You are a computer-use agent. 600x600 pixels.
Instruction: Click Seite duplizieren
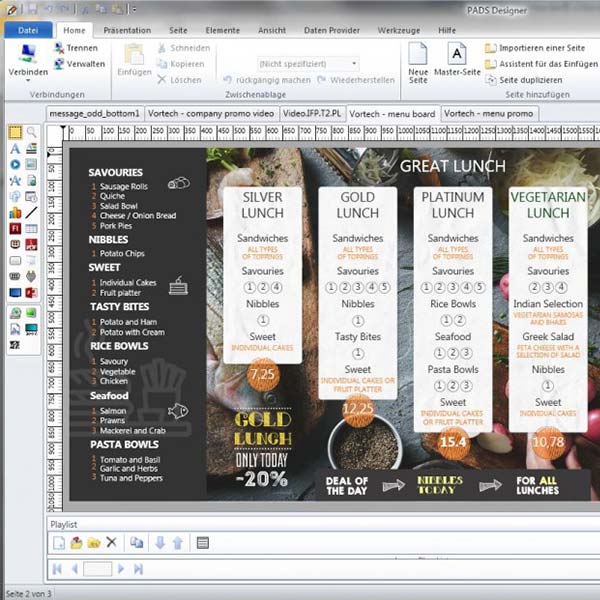coord(524,80)
